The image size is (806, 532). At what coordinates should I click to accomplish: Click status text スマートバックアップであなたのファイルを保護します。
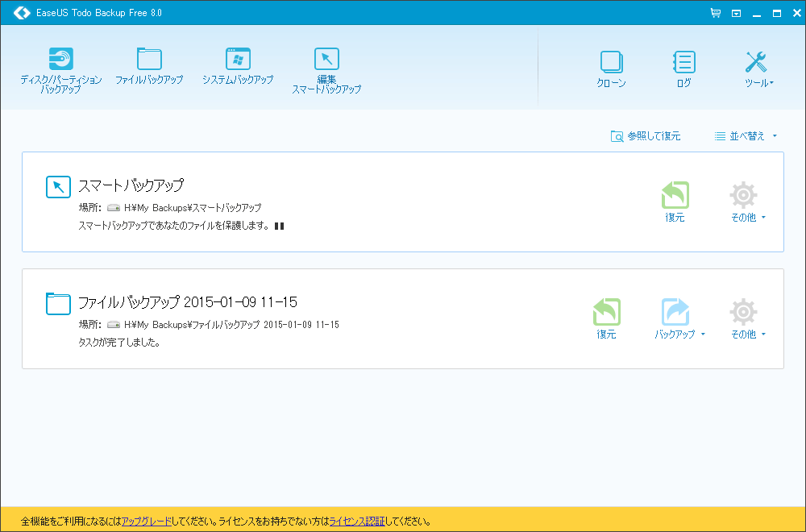[x=174, y=226]
